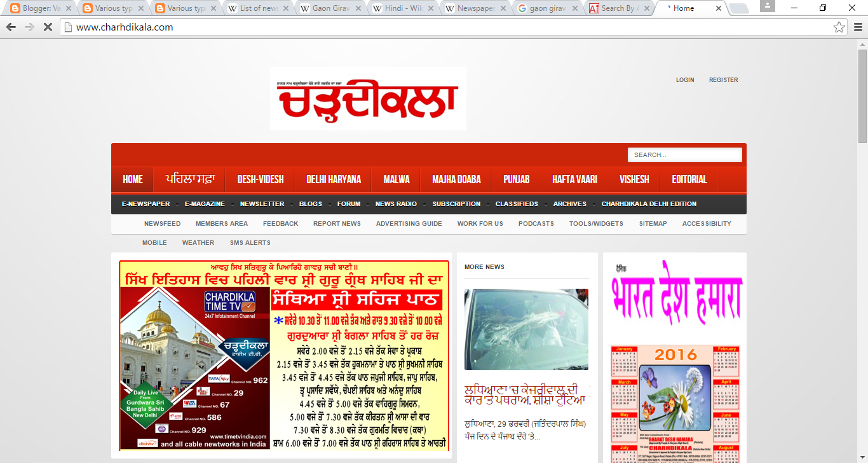
Task: Open the E-NEWSPAPER link
Action: pos(146,204)
